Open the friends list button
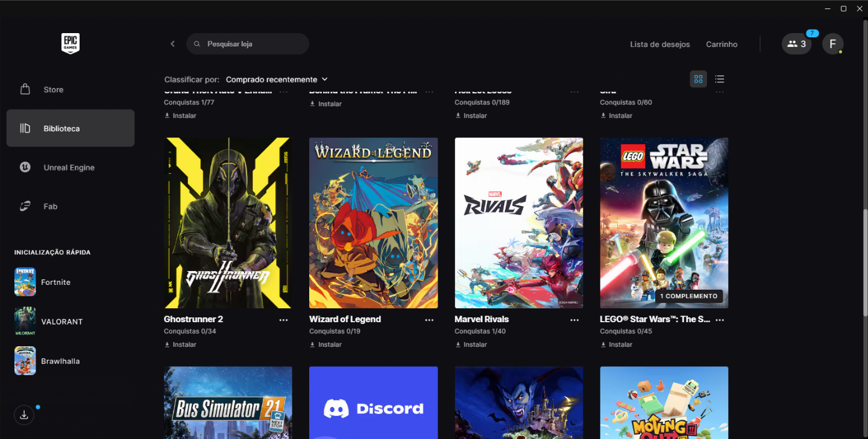The height and width of the screenshot is (439, 868). 797,44
